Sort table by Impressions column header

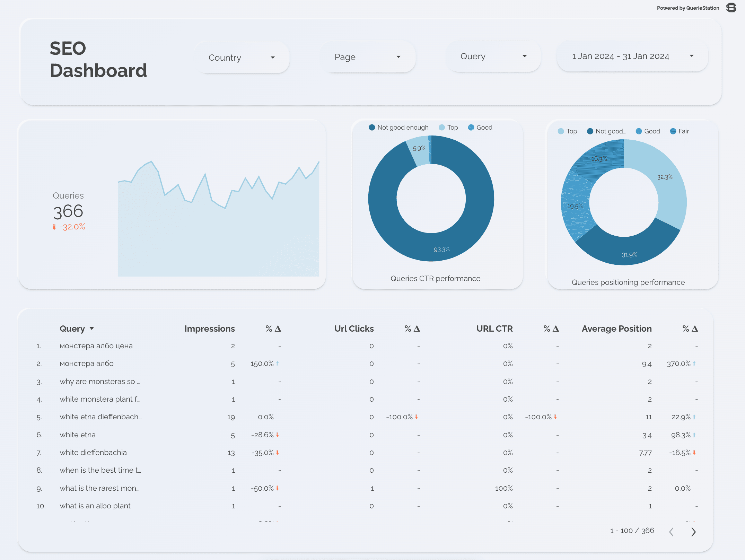click(x=209, y=329)
